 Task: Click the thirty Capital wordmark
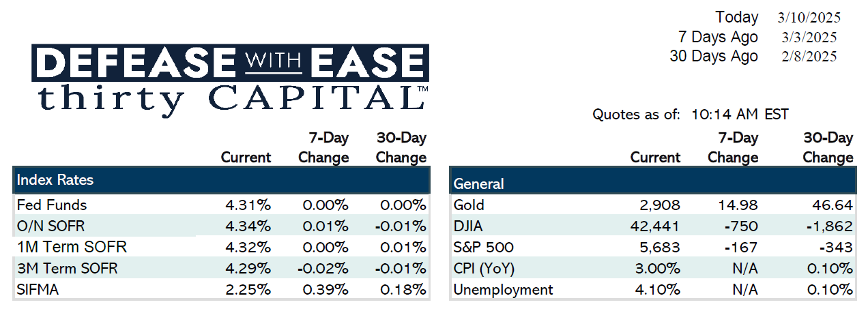click(233, 98)
